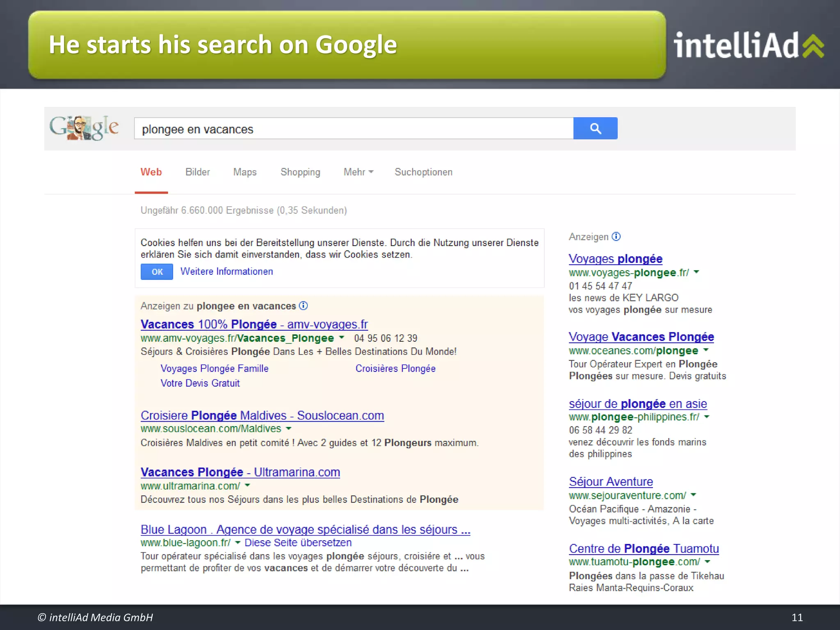Open 'Voyages plongée' sidebar ad
The height and width of the screenshot is (630, 840).
pos(616,259)
